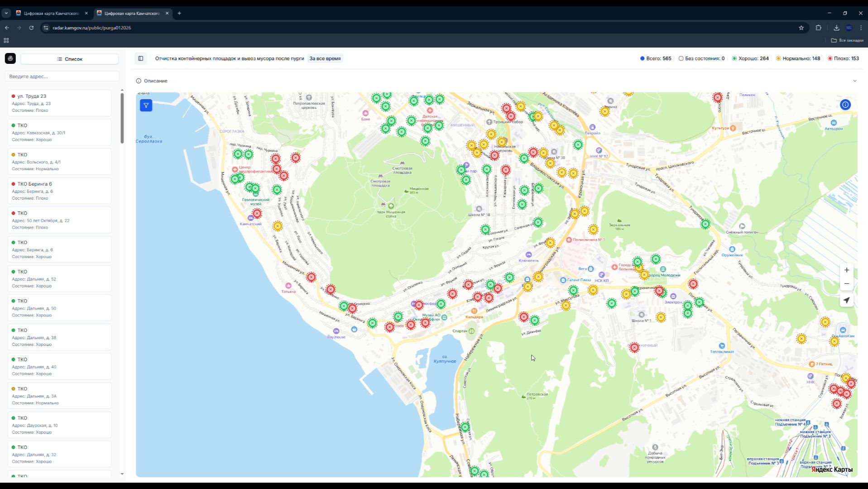Click the Список list button
The width and height of the screenshot is (868, 489).
(70, 59)
